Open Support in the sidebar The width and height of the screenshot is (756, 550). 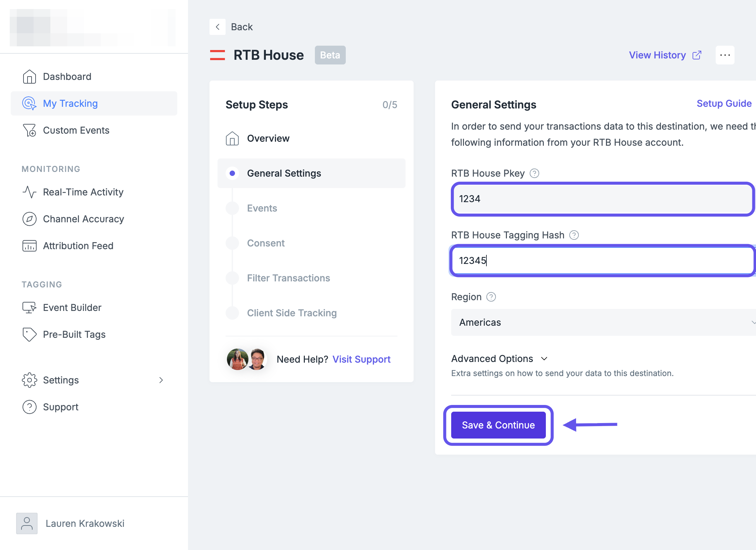[94, 407]
